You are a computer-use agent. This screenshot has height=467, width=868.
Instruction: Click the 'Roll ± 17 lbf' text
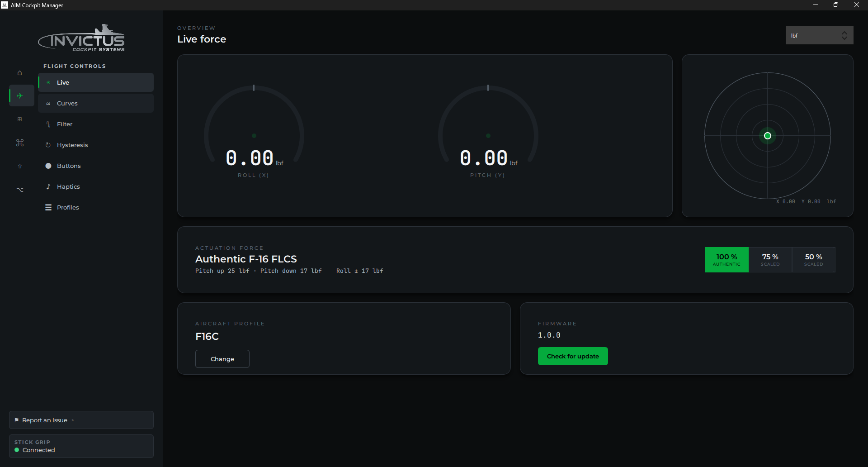pyautogui.click(x=359, y=271)
